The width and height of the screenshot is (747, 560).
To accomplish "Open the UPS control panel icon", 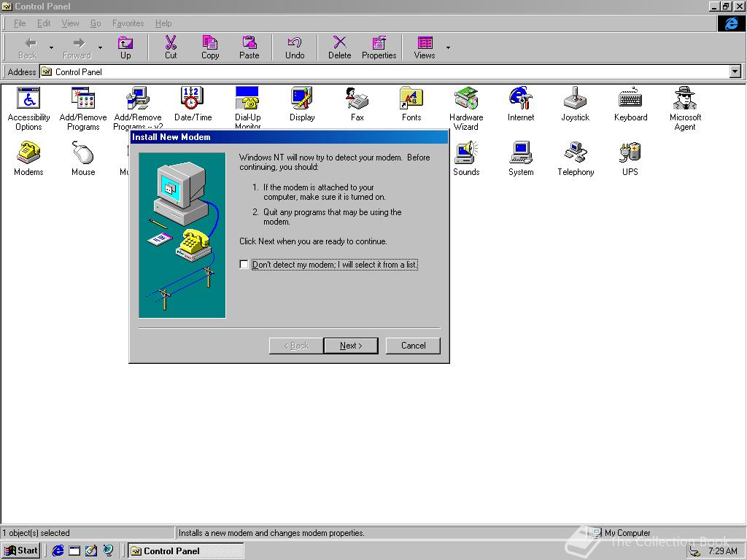I will pos(630,158).
